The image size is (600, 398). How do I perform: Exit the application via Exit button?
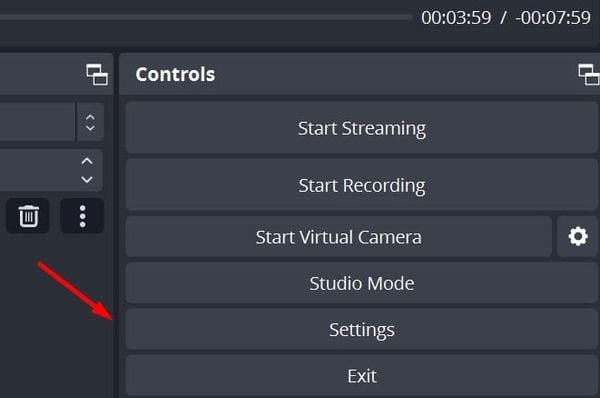click(362, 376)
